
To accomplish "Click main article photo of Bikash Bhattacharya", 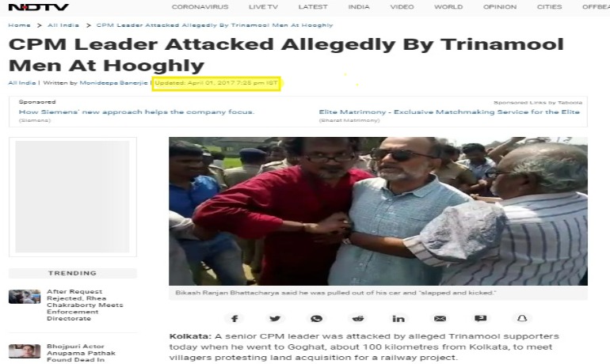I will point(378,211).
